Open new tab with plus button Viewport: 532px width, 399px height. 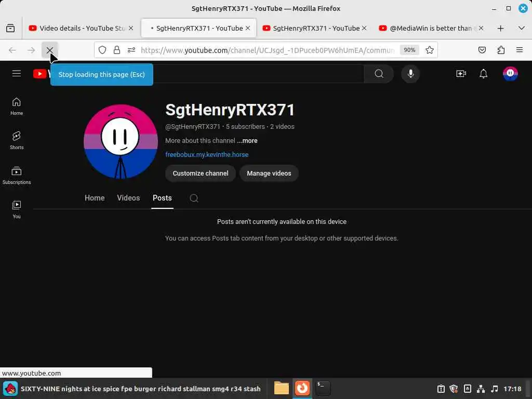click(x=500, y=28)
